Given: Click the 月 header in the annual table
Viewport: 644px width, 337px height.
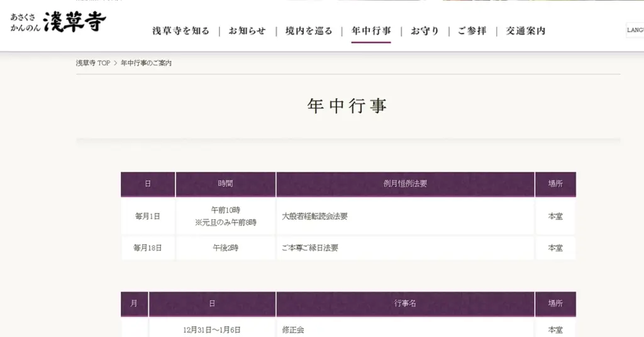Looking at the screenshot, I should click(135, 304).
